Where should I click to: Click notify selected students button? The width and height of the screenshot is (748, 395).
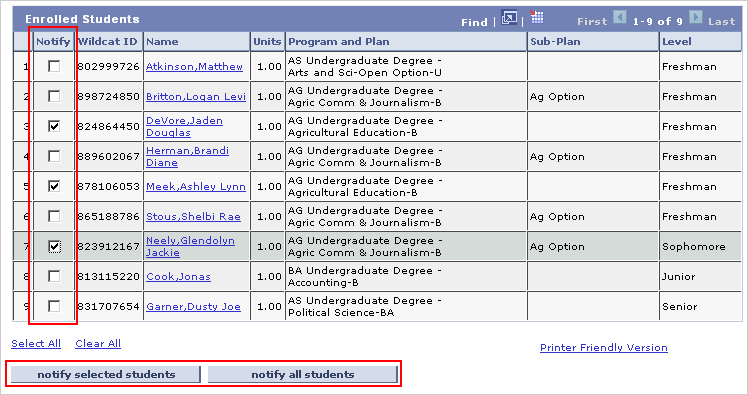tap(106, 374)
